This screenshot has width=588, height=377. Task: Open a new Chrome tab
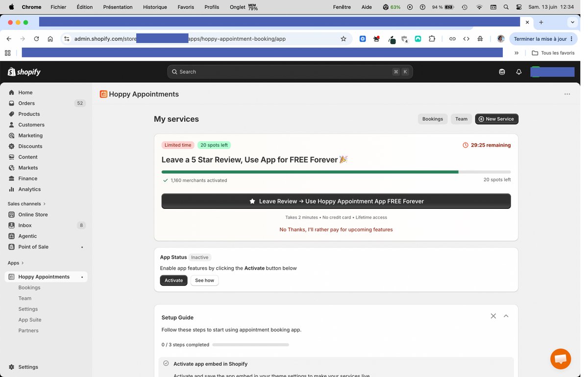tap(541, 22)
